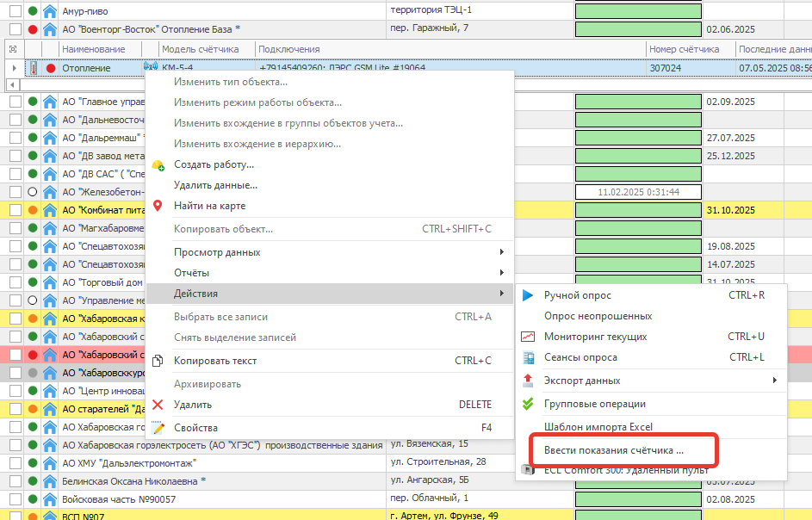Click the Архивировать menu entry
The width and height of the screenshot is (812, 520).
click(x=208, y=384)
